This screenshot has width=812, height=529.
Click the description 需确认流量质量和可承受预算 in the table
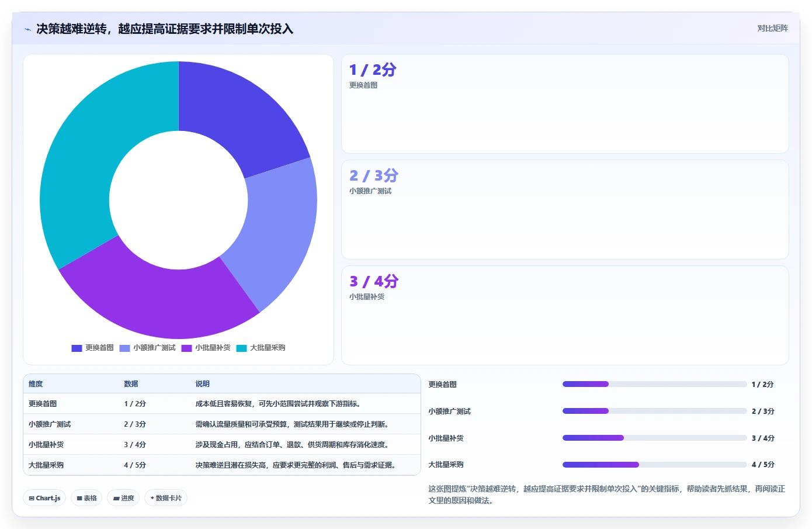[x=292, y=424]
